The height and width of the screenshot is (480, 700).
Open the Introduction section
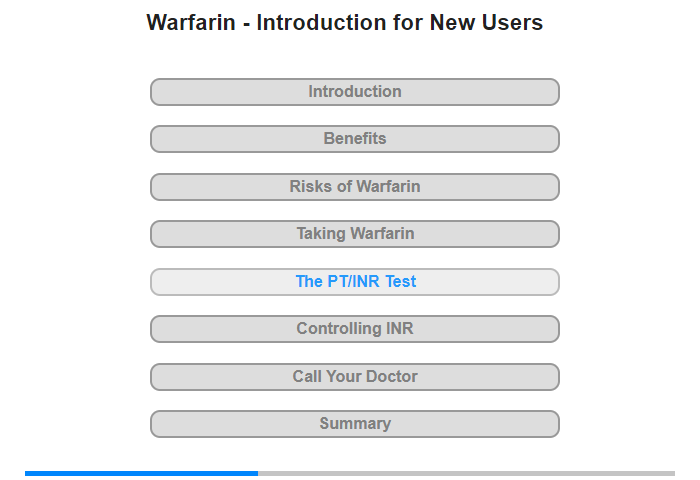click(355, 92)
